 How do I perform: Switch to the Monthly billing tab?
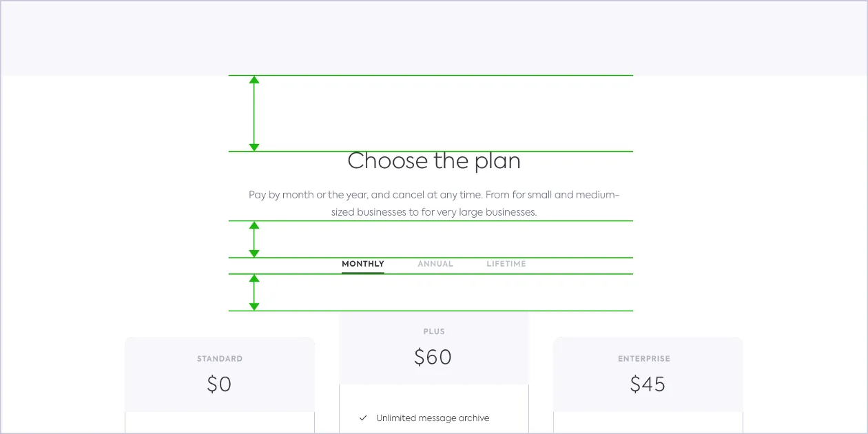tap(363, 264)
